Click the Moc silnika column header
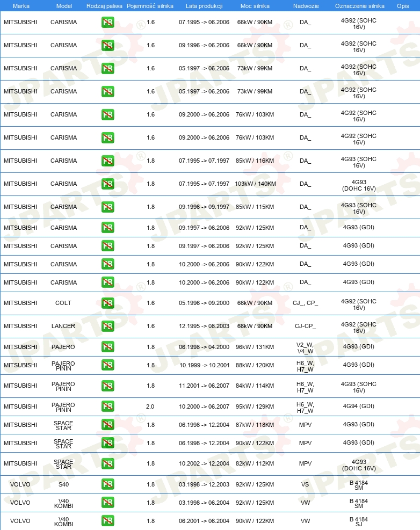This screenshot has width=420, height=530. [255, 6]
